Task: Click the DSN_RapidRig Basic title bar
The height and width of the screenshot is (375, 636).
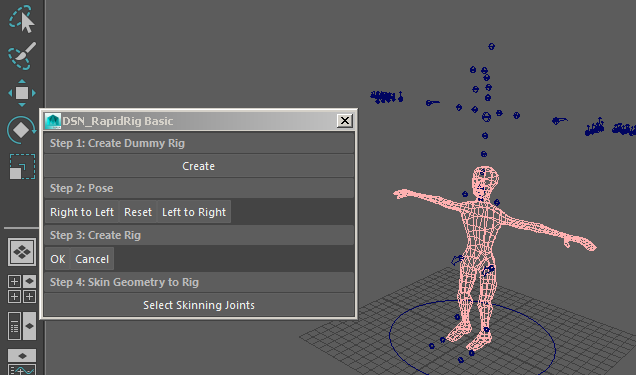Action: coord(199,121)
